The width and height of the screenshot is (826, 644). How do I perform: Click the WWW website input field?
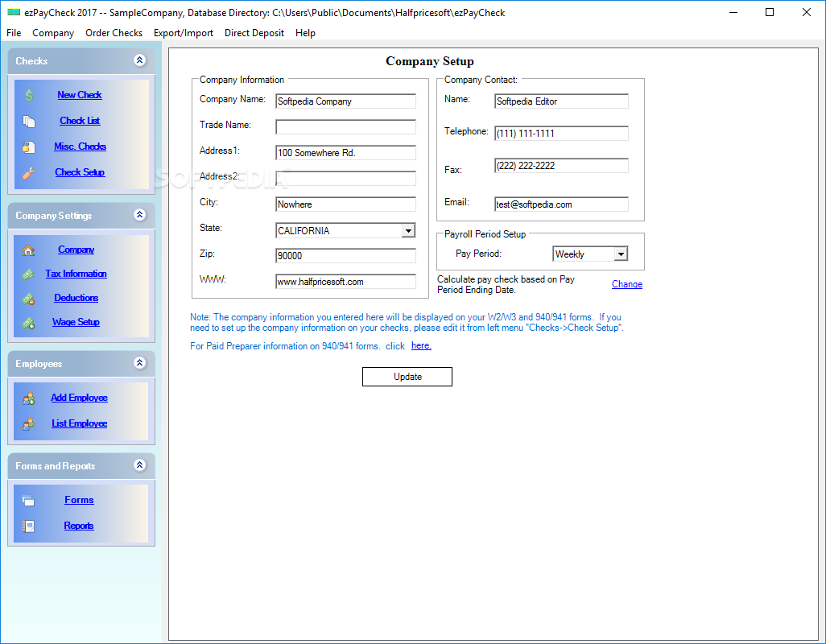pos(345,282)
